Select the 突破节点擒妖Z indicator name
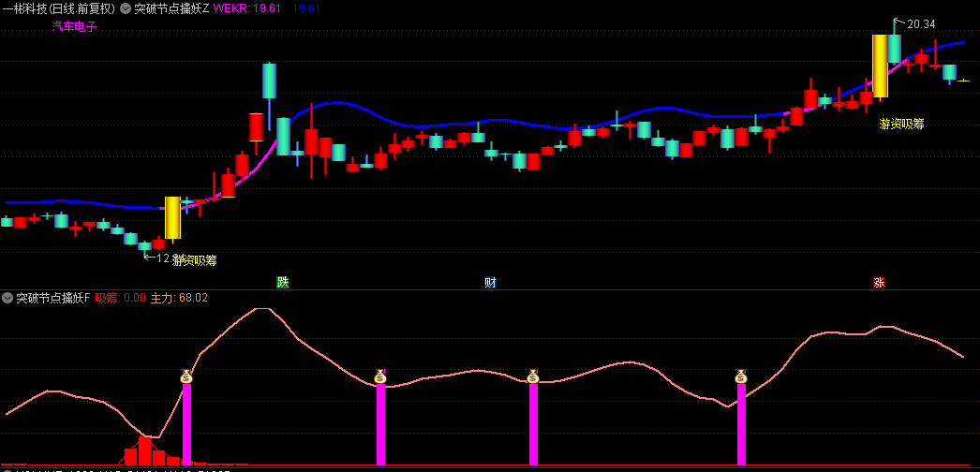This screenshot has width=980, height=472. point(171,8)
